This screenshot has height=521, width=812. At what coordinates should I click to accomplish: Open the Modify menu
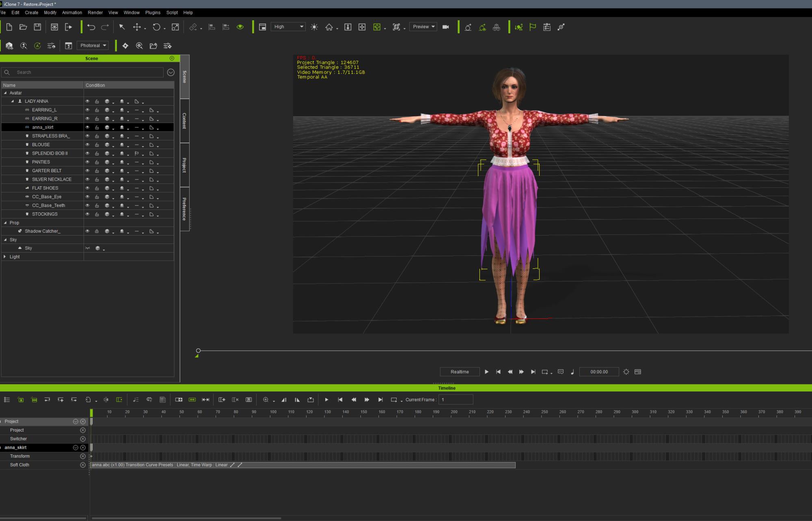50,13
